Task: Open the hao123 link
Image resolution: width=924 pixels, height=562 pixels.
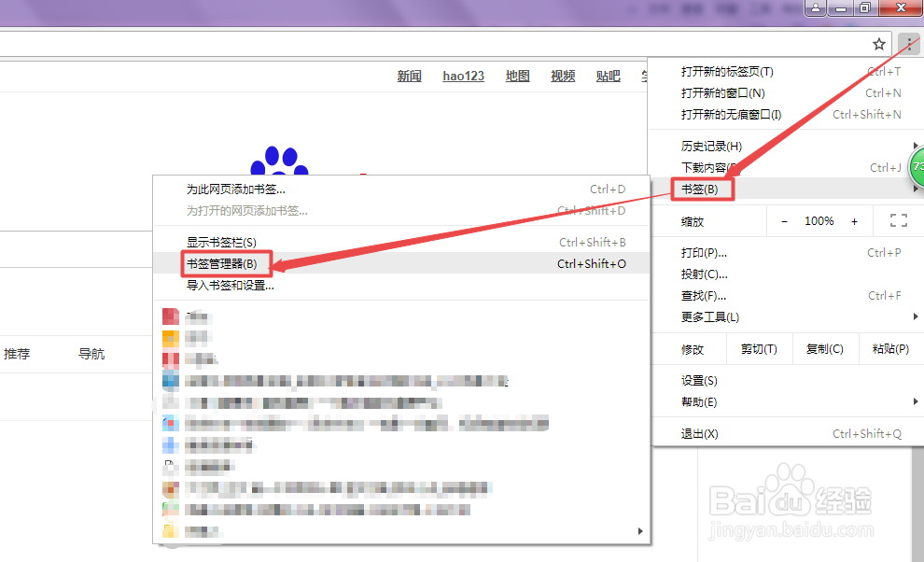Action: pyautogui.click(x=463, y=76)
